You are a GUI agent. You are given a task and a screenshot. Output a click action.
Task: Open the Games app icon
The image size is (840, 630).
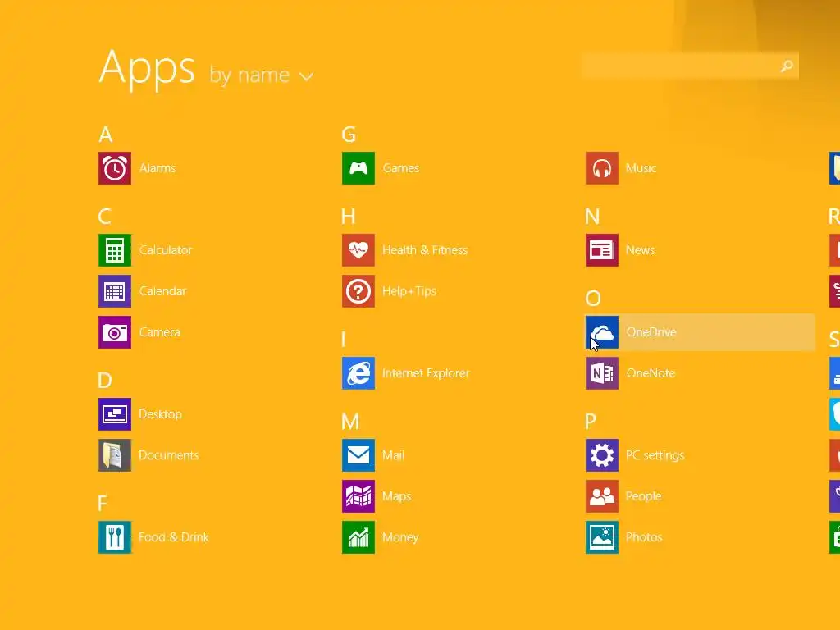click(358, 168)
